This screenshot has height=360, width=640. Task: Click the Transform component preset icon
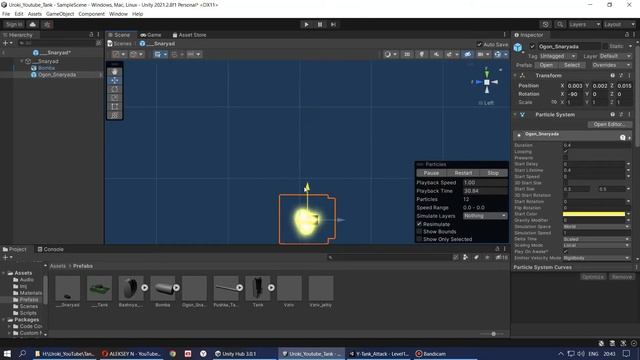pyautogui.click(x=621, y=76)
